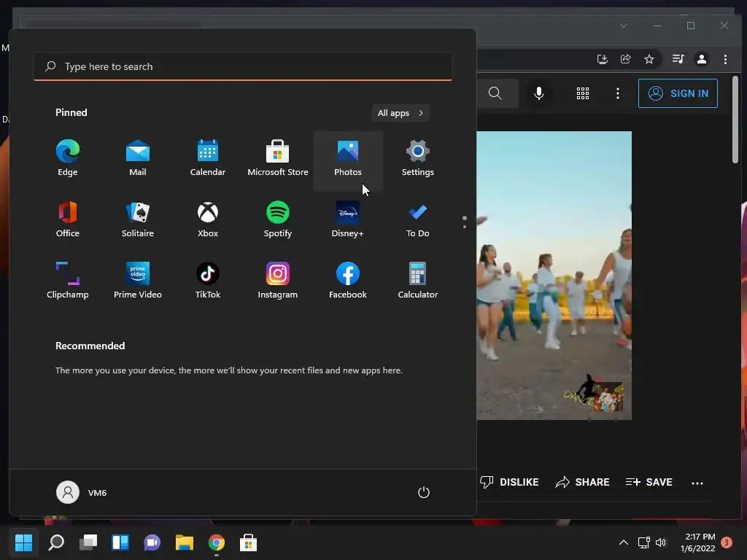Open more actions ellipsis below video
Viewport: 747px width, 560px height.
[697, 483]
